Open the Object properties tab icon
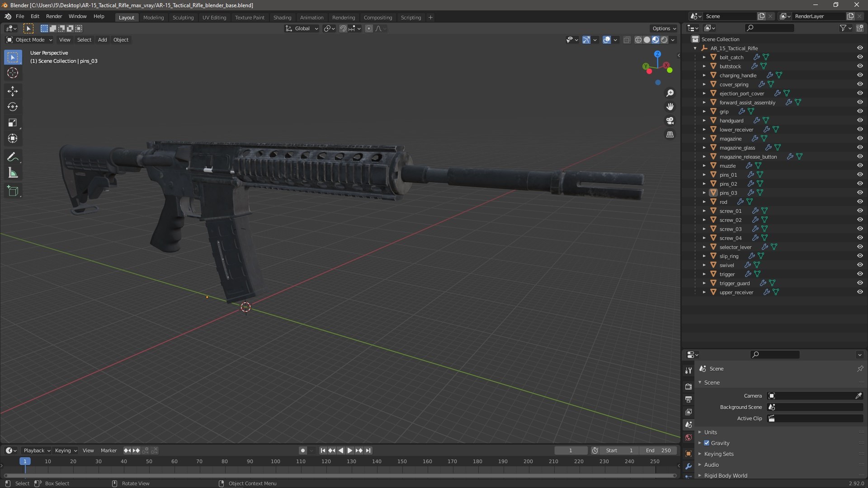868x488 pixels. pyautogui.click(x=689, y=454)
